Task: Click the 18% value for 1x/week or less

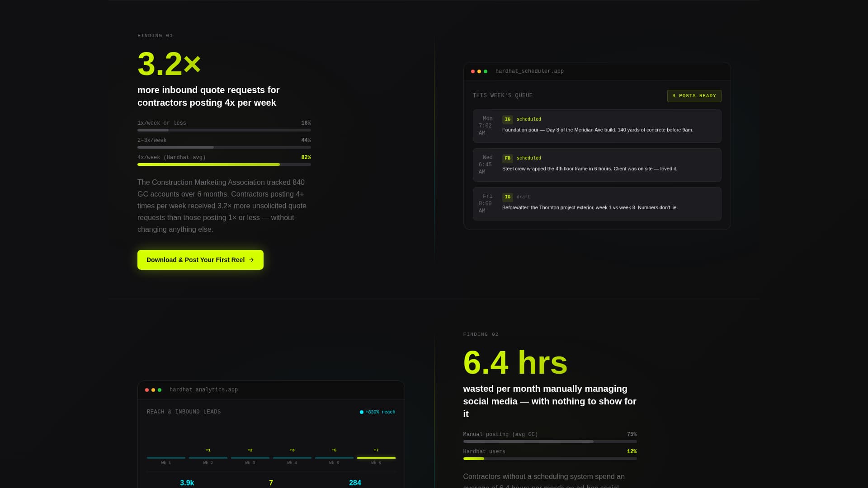Action: pos(306,123)
